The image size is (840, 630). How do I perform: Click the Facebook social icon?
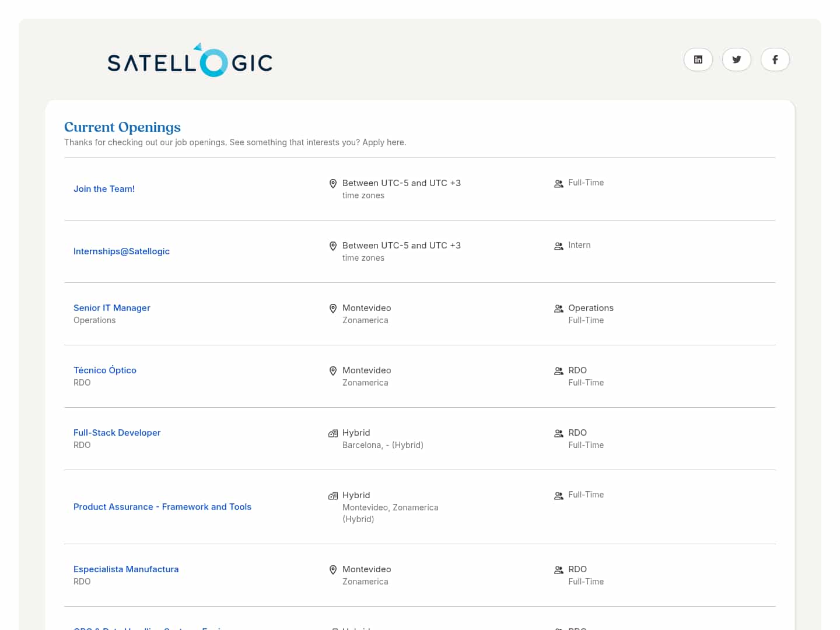pyautogui.click(x=775, y=60)
